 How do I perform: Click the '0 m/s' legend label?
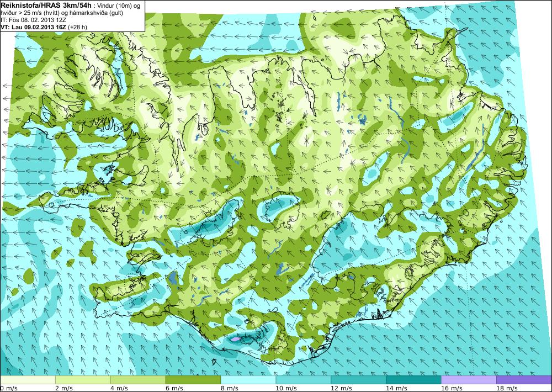coord(9,388)
